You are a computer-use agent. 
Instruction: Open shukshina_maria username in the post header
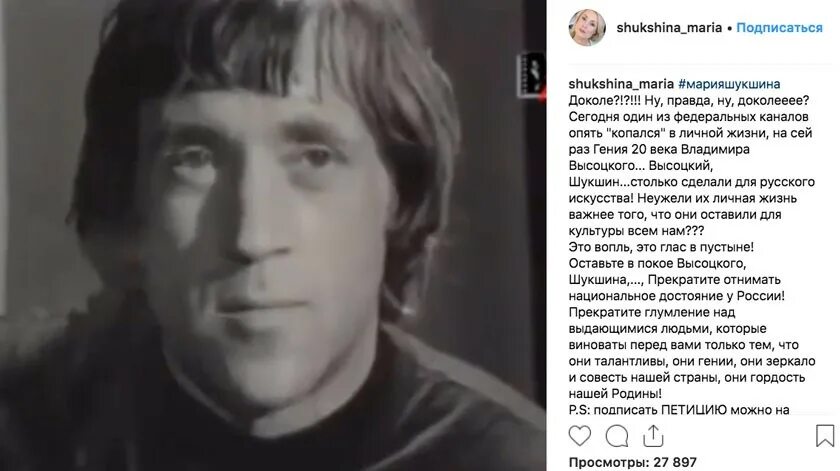[669, 28]
